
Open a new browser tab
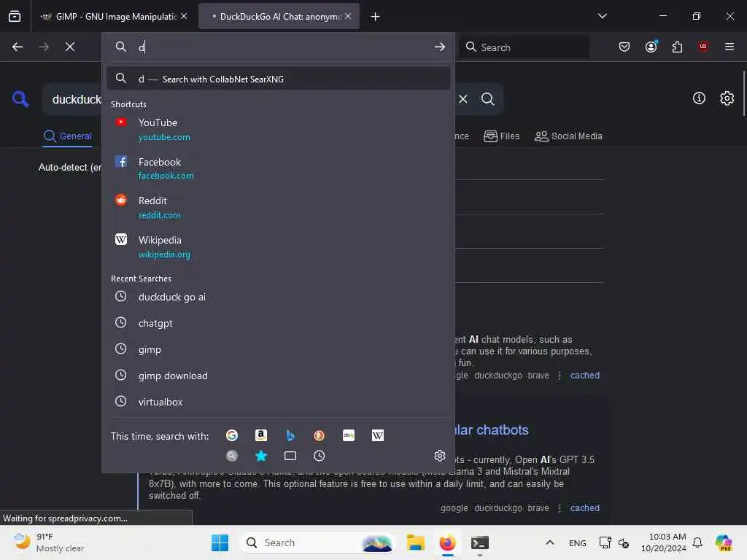tap(376, 17)
